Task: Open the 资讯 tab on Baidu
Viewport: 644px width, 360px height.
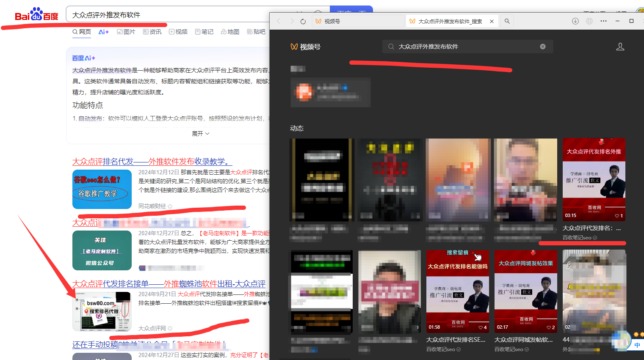Action: coord(152,32)
